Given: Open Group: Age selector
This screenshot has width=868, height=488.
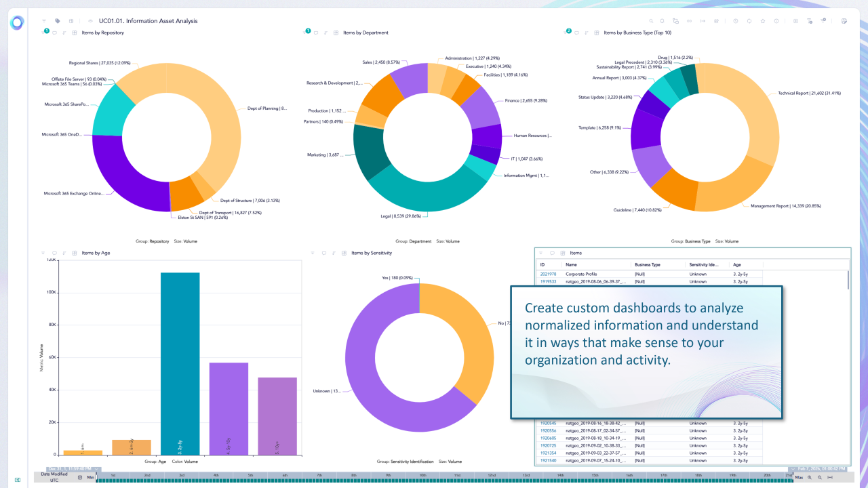Looking at the screenshot, I should [154, 462].
